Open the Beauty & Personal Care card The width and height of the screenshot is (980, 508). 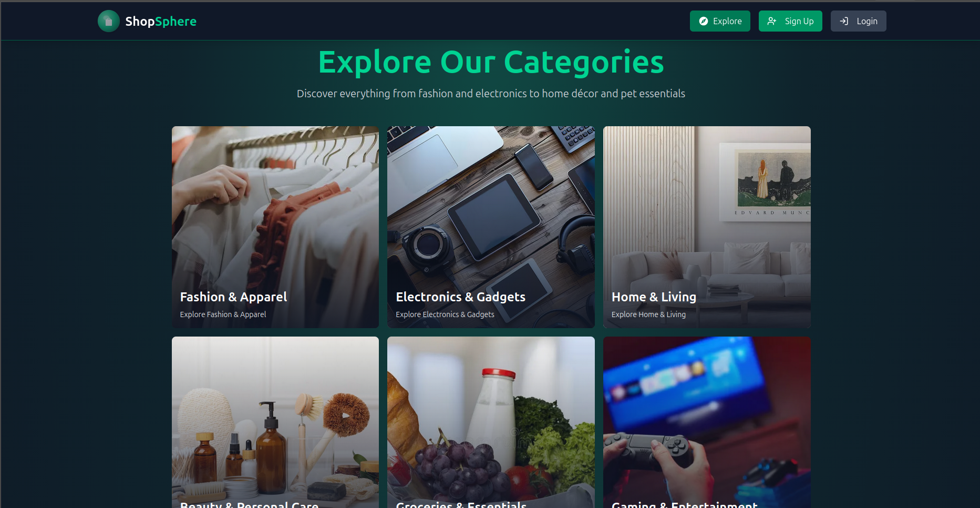275,422
